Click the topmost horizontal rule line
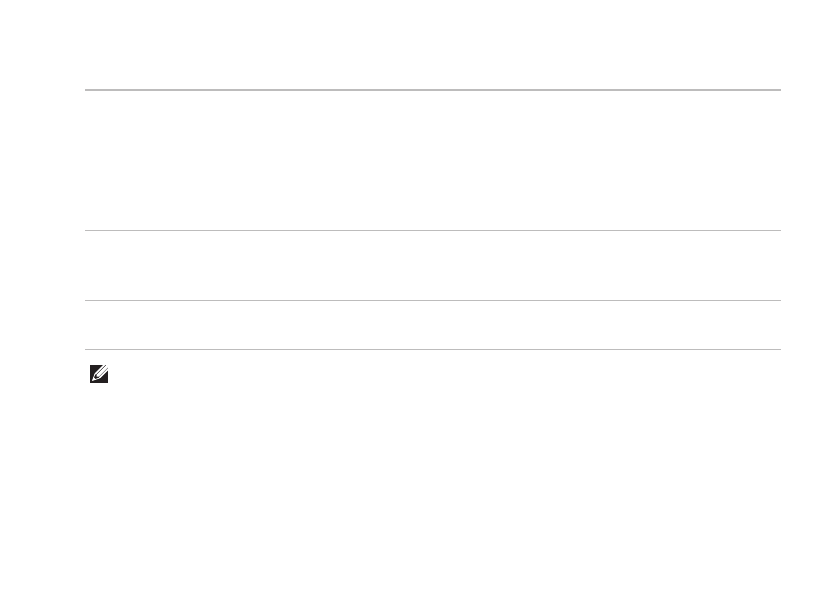This screenshot has width=839, height=595. (x=431, y=91)
